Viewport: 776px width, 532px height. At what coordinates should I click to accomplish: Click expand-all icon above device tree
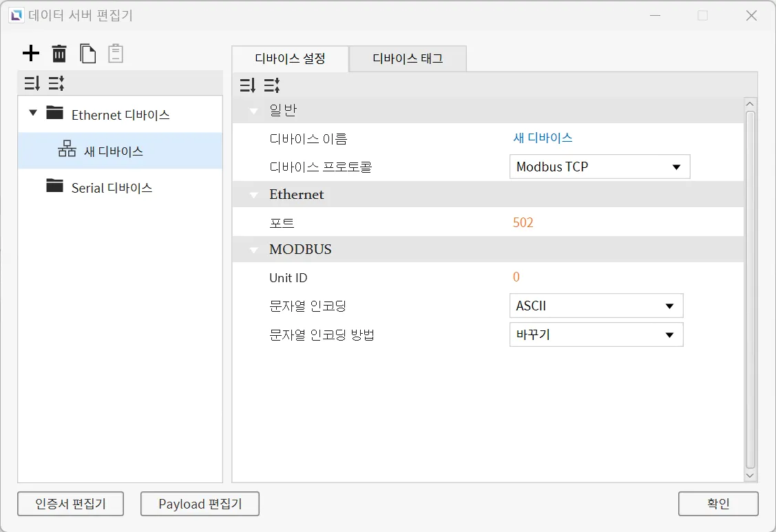click(32, 84)
